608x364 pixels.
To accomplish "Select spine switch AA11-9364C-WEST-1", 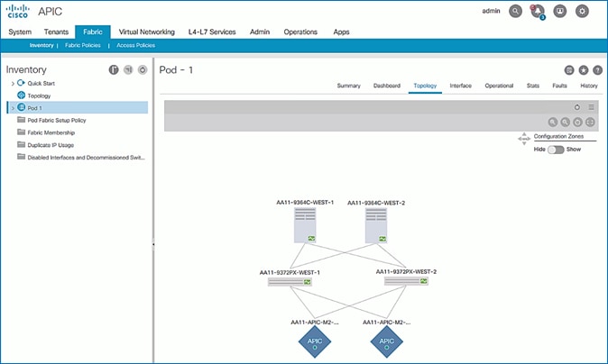I will coord(305,225).
